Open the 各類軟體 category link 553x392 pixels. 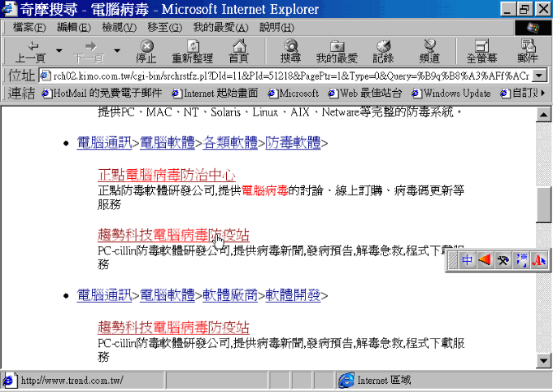230,142
